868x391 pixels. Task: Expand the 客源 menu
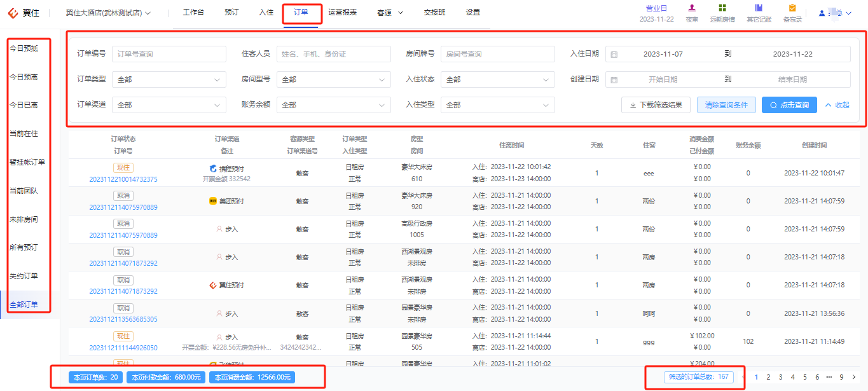(x=390, y=12)
